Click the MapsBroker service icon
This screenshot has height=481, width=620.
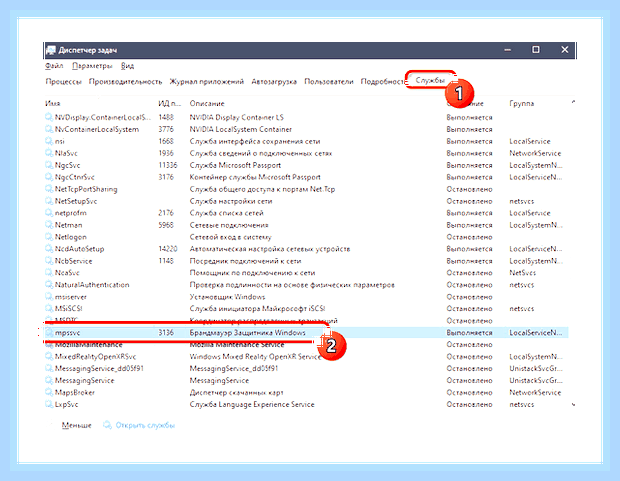coord(49,392)
